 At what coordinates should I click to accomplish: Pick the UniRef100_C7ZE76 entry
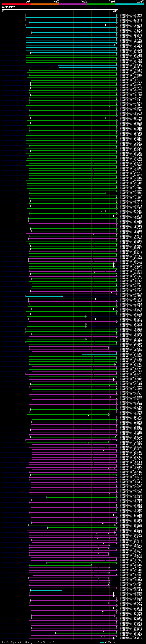(131, 608)
